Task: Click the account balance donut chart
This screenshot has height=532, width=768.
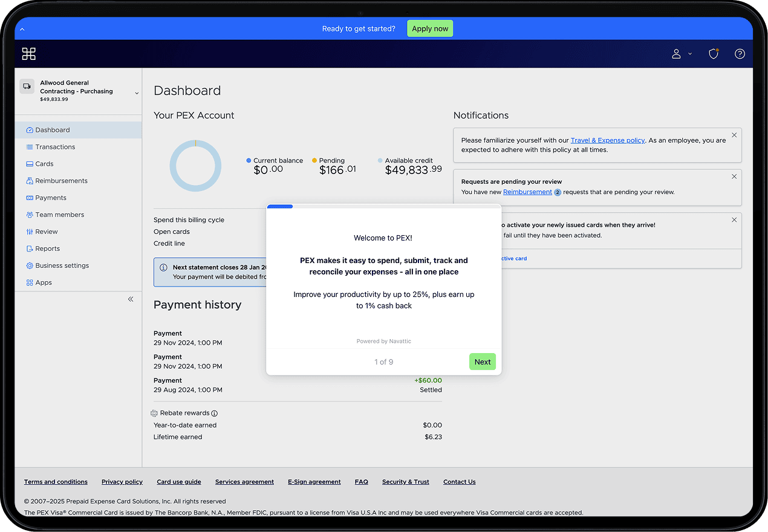Action: tap(195, 166)
